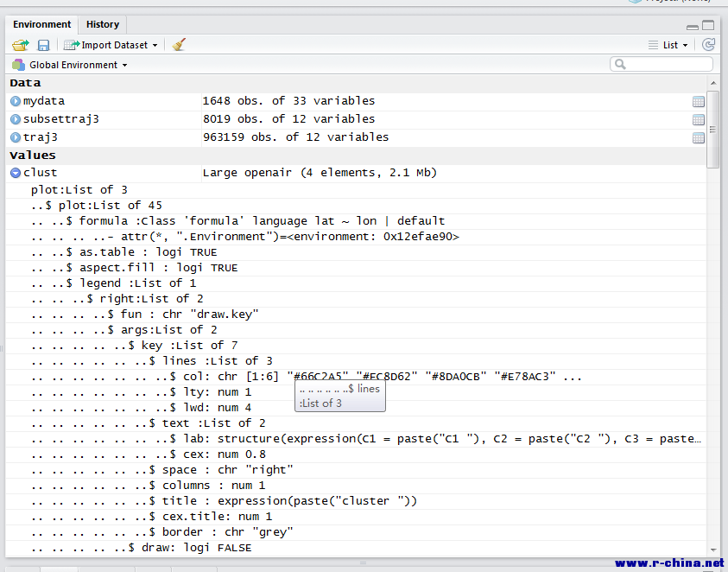The image size is (728, 572).
Task: Expand the mydata data frame
Action: tap(16, 101)
